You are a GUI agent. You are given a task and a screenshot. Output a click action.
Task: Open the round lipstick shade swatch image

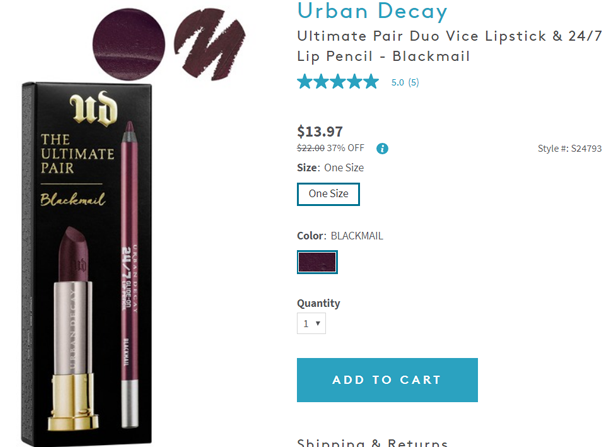click(129, 43)
